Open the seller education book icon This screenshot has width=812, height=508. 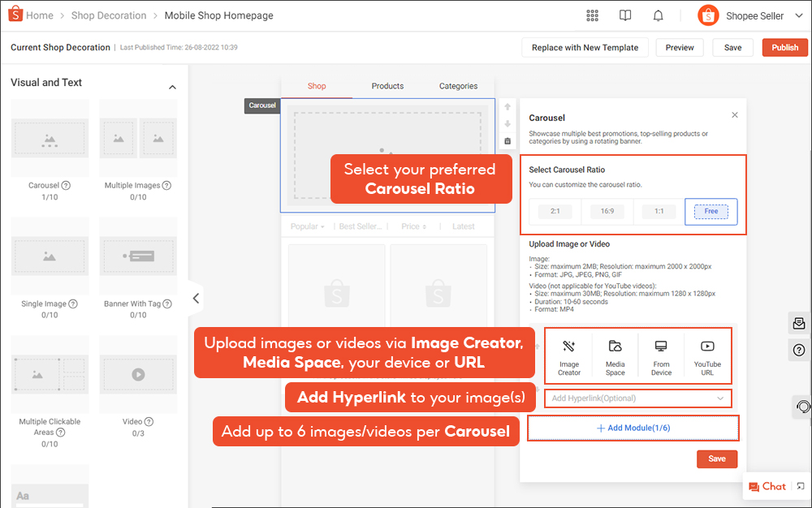[x=624, y=15]
